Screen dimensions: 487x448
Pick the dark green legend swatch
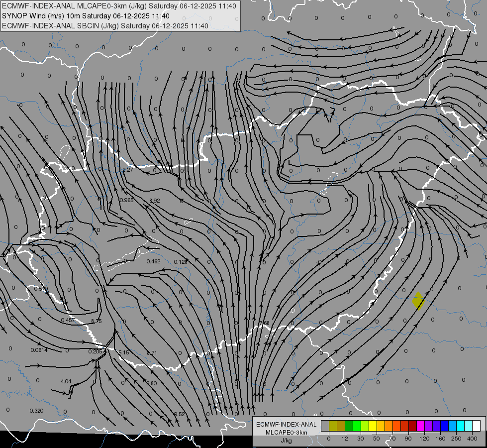pyautogui.click(x=349, y=426)
